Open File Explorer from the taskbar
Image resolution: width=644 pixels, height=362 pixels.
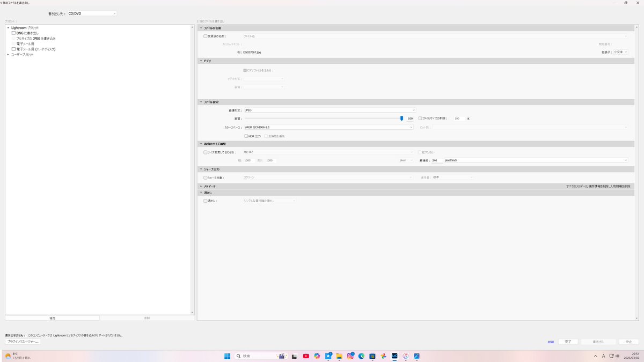(339, 356)
